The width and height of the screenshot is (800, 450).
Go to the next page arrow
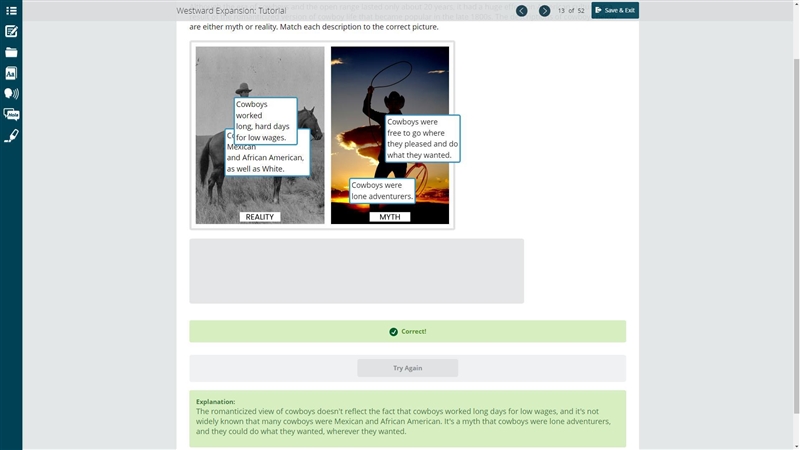tap(544, 11)
